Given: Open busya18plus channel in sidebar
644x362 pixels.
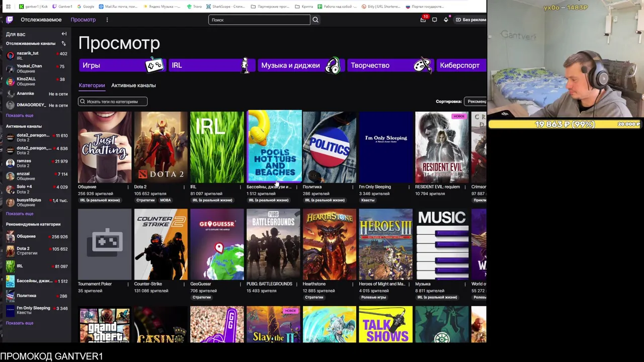Looking at the screenshot, I should [x=35, y=202].
